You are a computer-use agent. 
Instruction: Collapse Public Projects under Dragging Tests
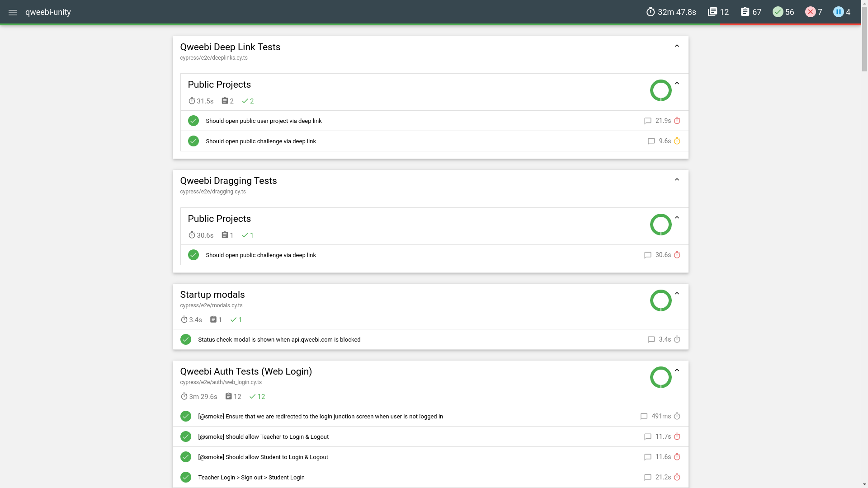(677, 218)
